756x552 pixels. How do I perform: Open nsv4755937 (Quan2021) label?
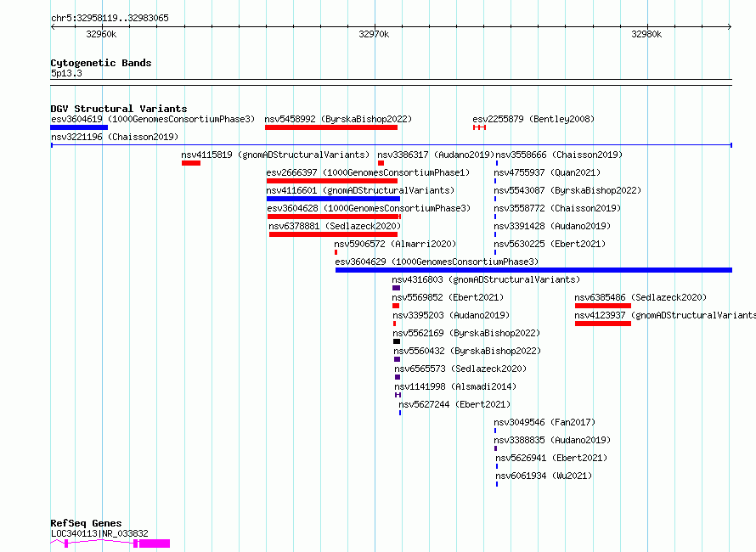[547, 172]
